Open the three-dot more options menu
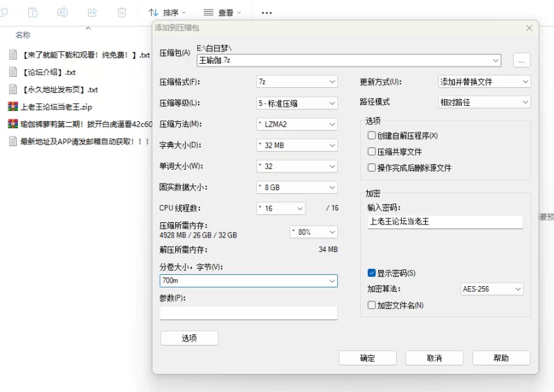554x392 pixels. click(267, 12)
